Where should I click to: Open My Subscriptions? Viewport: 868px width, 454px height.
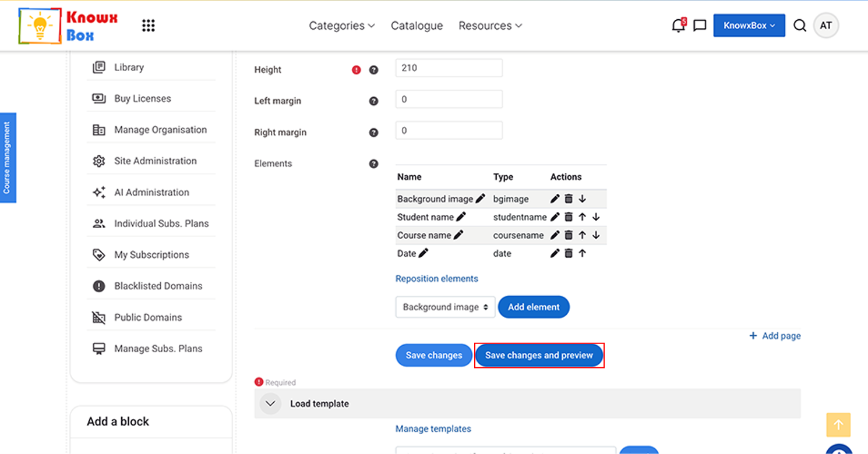151,255
